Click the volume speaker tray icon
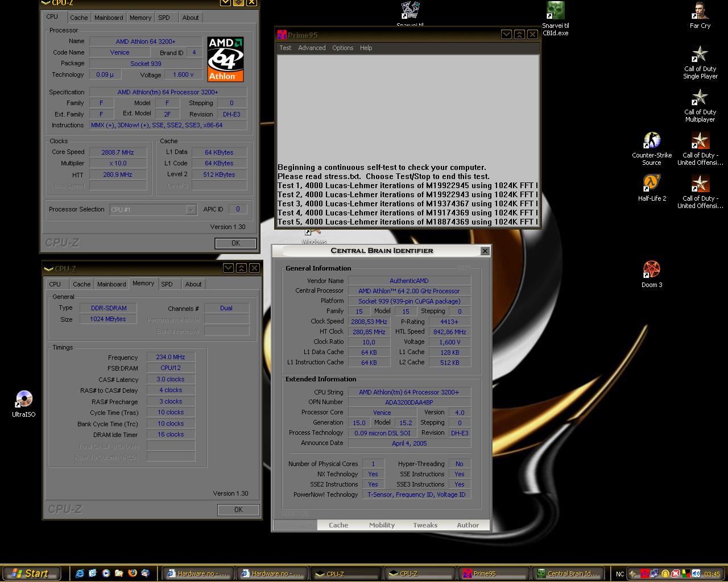Screen dimensions: 728x582 click(697, 574)
